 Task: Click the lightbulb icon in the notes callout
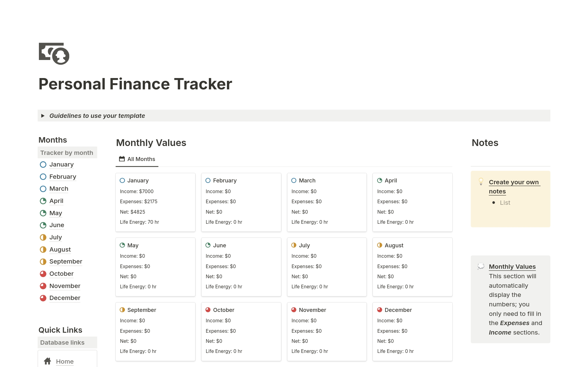481,182
